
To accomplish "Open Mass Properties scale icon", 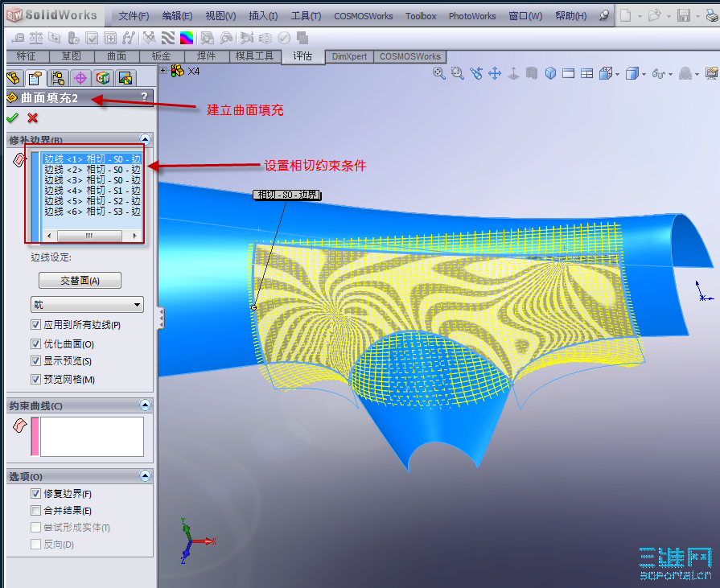I will point(36,38).
